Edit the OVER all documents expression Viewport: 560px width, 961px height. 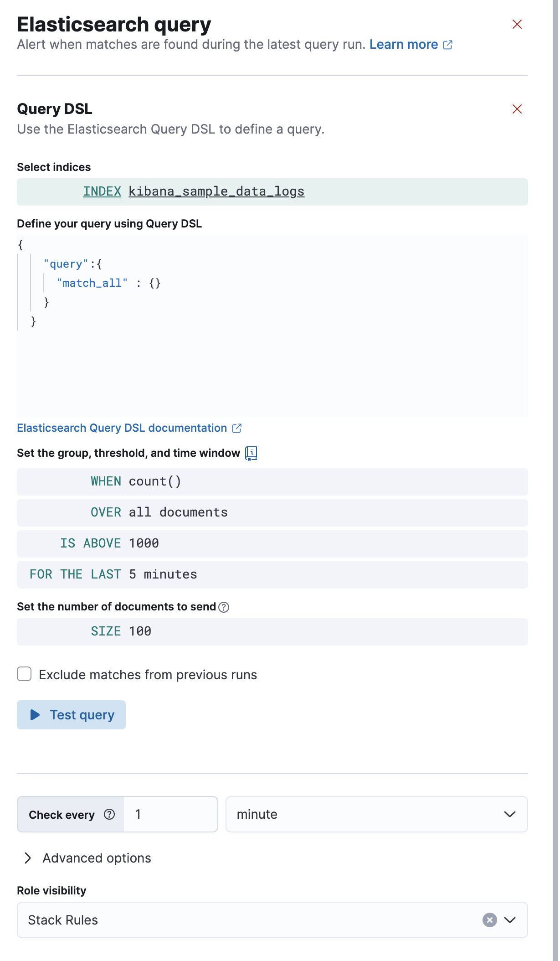(x=159, y=512)
